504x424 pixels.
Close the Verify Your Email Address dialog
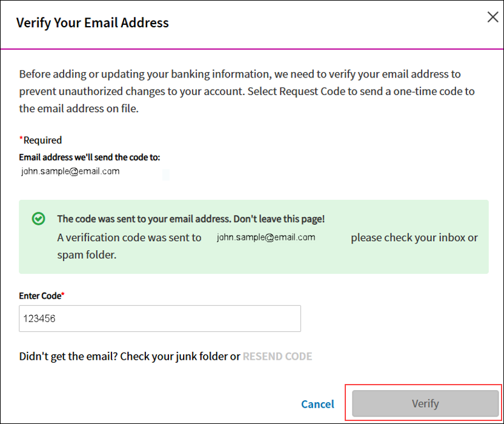click(x=492, y=17)
